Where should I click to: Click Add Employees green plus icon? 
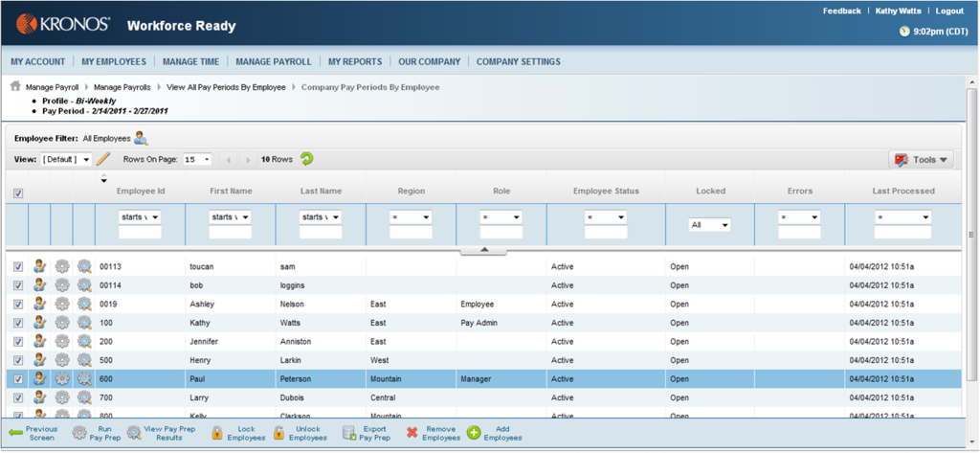[474, 433]
